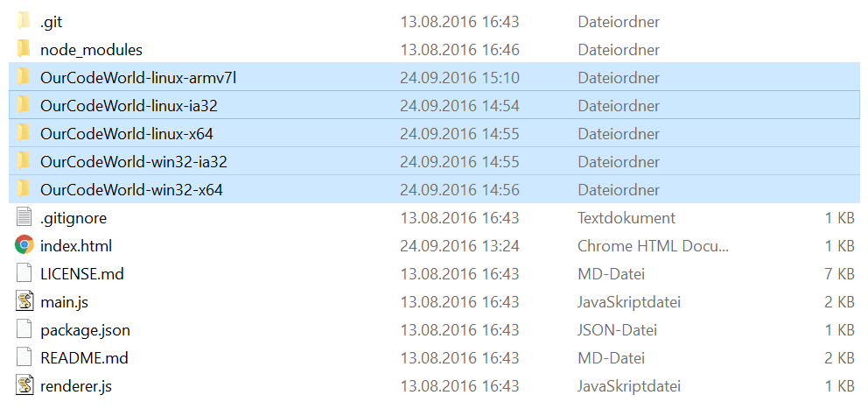Click the Dateiordner type of node_modules
Image resolution: width=868 pixels, height=409 pixels.
click(x=619, y=50)
